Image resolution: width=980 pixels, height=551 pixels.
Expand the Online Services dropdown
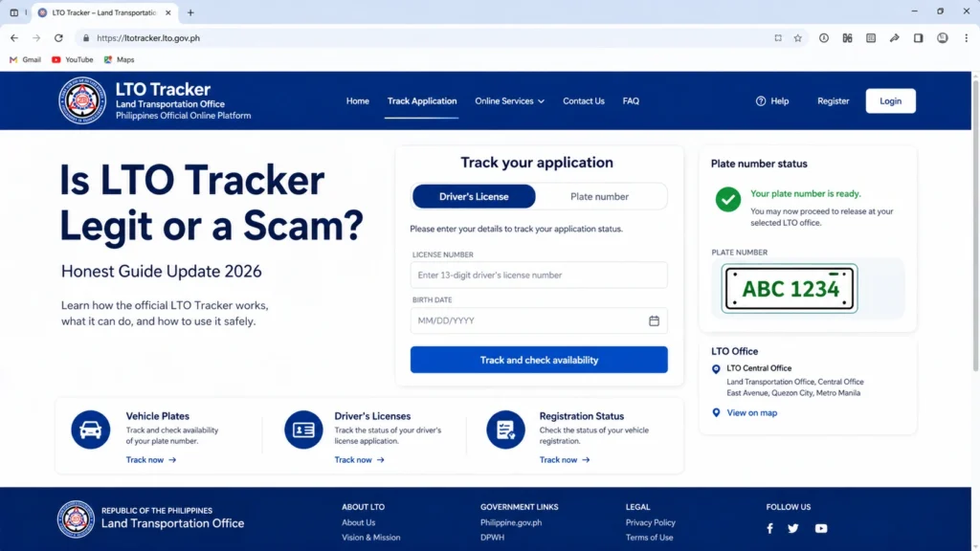click(x=509, y=101)
